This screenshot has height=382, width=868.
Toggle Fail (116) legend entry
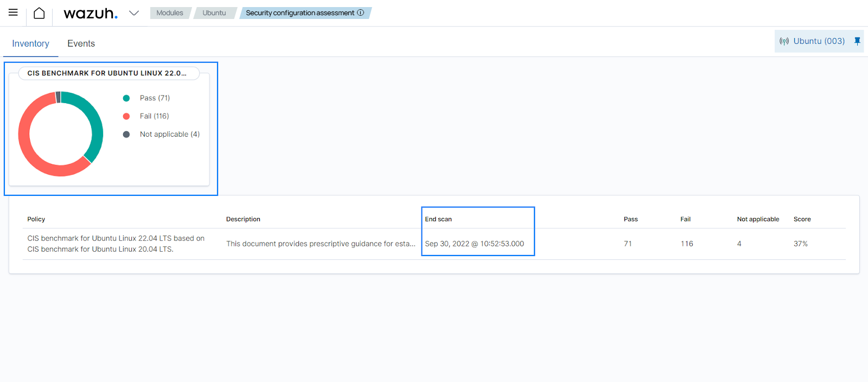[x=154, y=116]
